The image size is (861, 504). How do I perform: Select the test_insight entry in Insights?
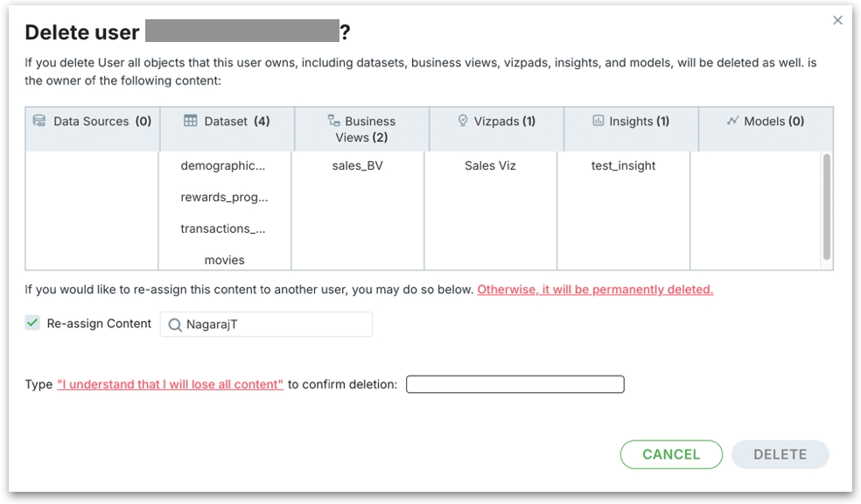[x=623, y=165]
